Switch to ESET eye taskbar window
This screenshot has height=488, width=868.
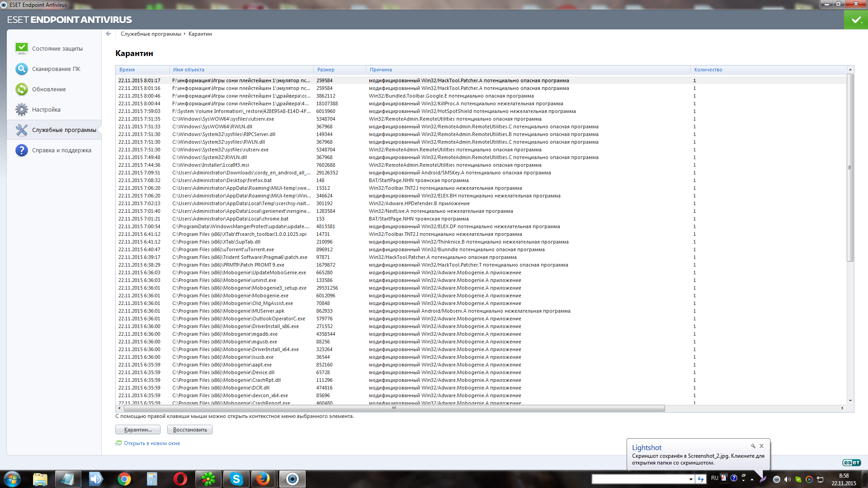tap(292, 479)
